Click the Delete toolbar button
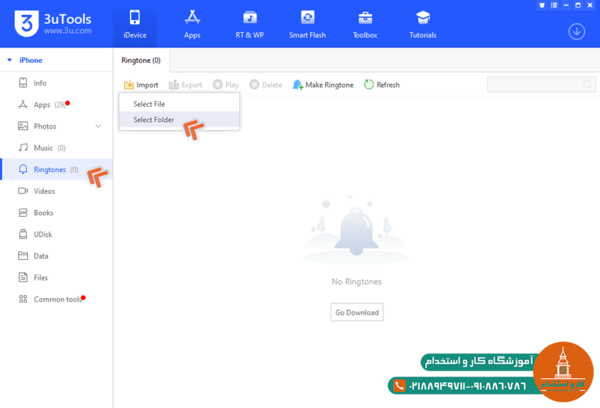The width and height of the screenshot is (600, 408). click(x=266, y=85)
